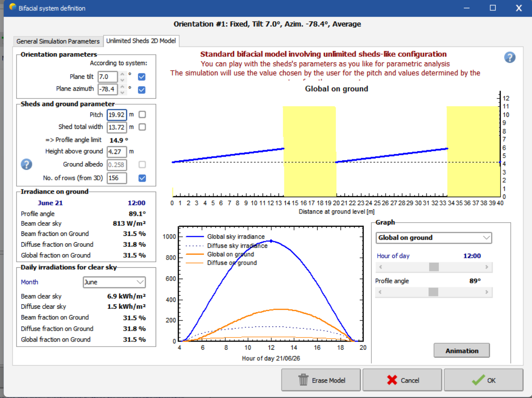Enable the Shed total width checkbox
The image size is (532, 398).
pyautogui.click(x=142, y=127)
